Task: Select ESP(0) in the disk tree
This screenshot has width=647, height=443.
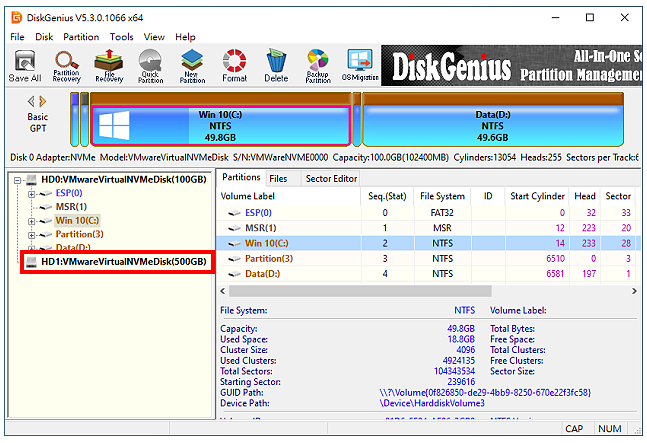Action: [69, 193]
